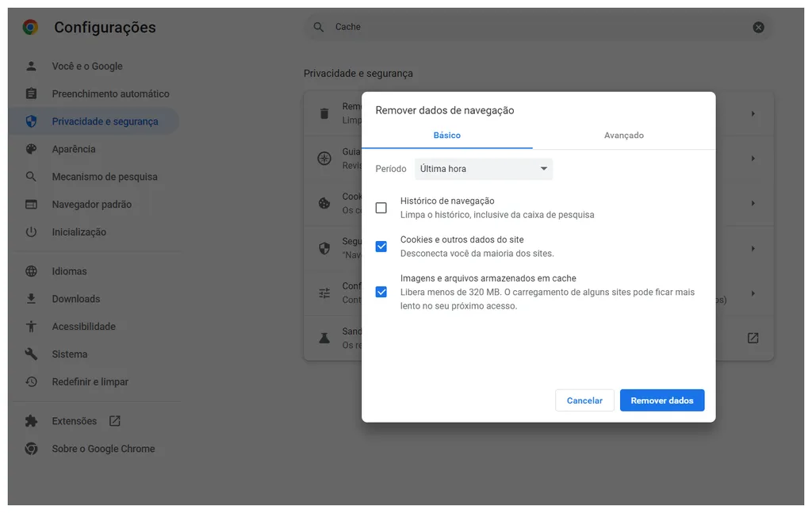Click the Cancelar button

[584, 400]
